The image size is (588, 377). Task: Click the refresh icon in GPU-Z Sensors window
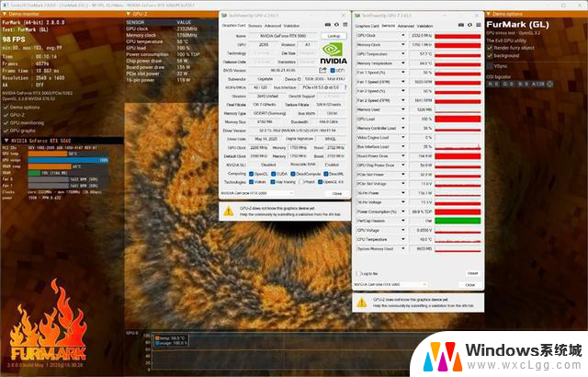tap(469, 25)
